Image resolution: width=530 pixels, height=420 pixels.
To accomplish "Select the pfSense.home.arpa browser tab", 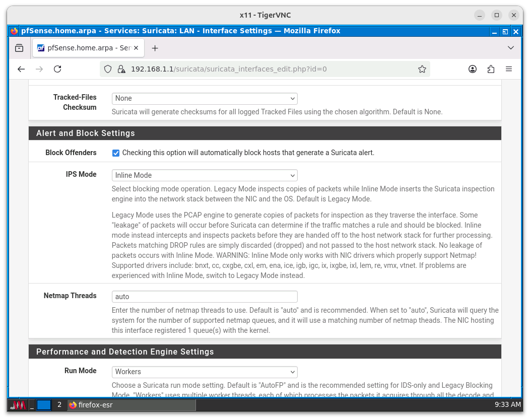I will pyautogui.click(x=89, y=48).
